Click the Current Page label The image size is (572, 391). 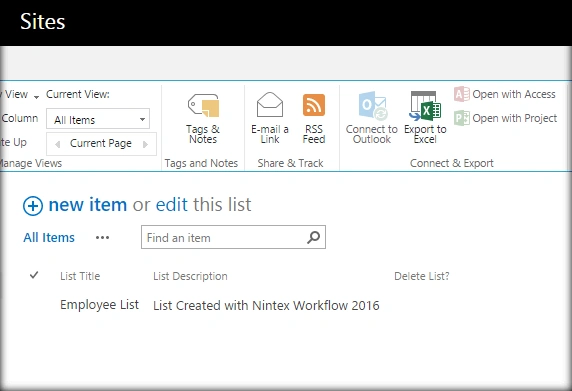tap(101, 143)
